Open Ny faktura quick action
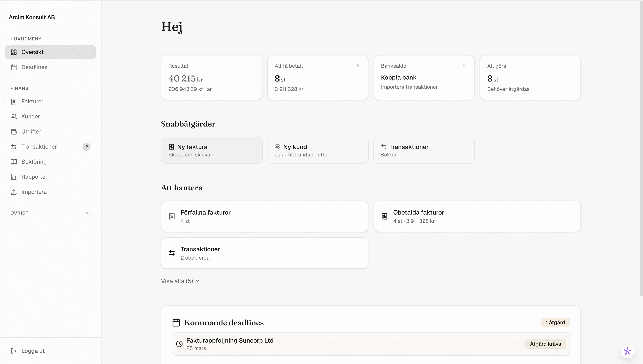Screen dimensions: 643x364 click(x=211, y=150)
